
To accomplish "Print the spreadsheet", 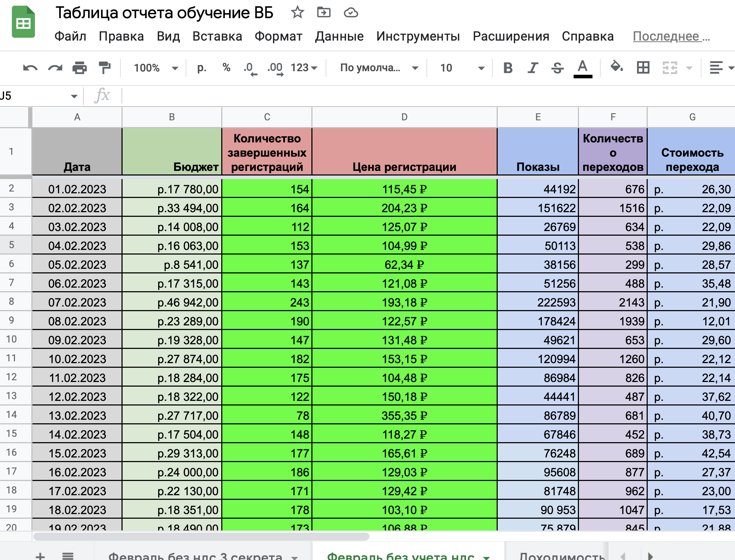I will point(79,68).
